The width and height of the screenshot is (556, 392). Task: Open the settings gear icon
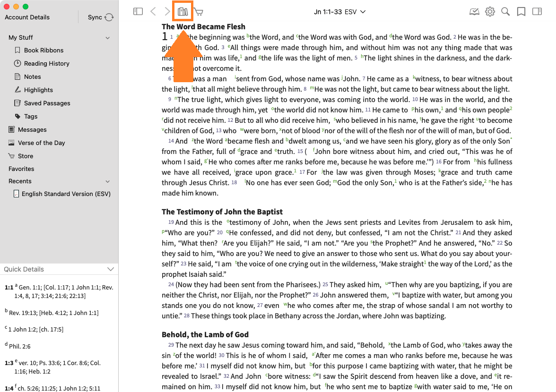point(490,12)
